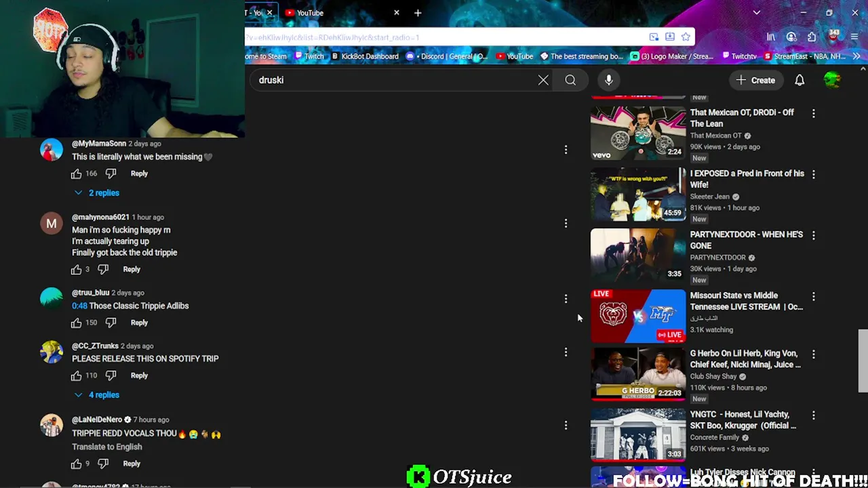
Task: Open That Mexican OT Off The Lean thumbnail
Action: click(x=638, y=133)
